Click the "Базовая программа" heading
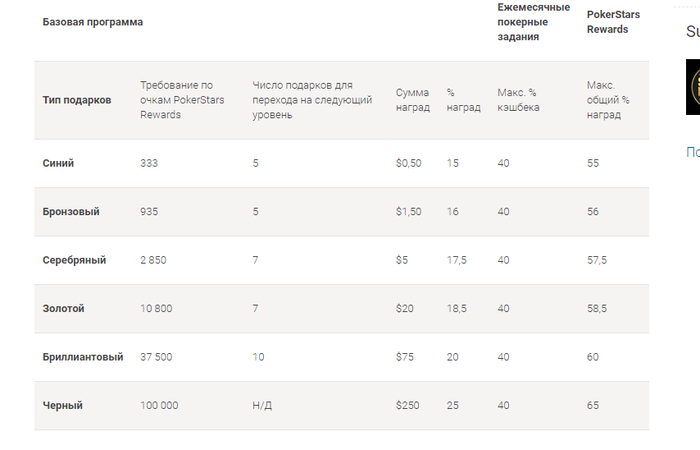The height and width of the screenshot is (450, 700). coord(93,22)
